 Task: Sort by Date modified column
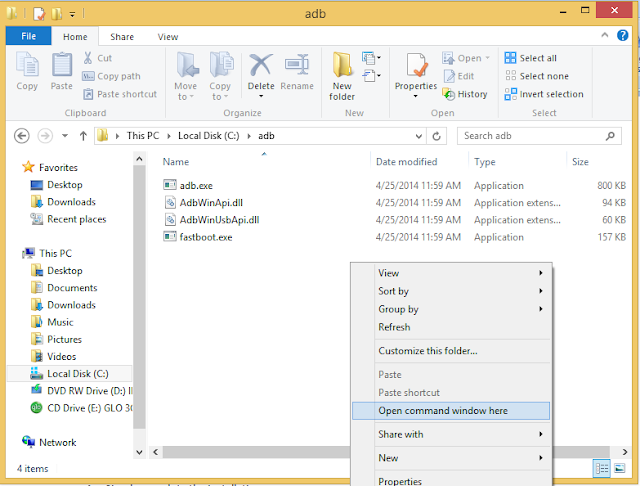pyautogui.click(x=407, y=162)
